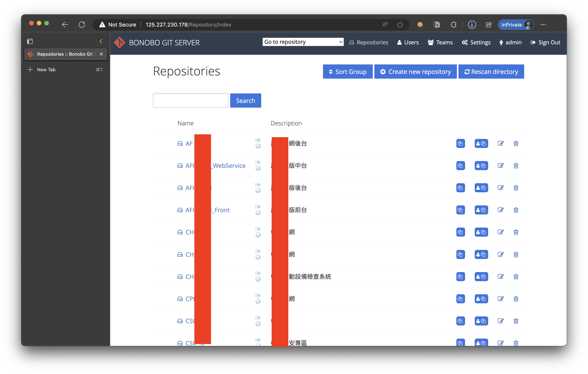Click the address bar URL
Image resolution: width=588 pixels, height=374 pixels.
click(188, 25)
